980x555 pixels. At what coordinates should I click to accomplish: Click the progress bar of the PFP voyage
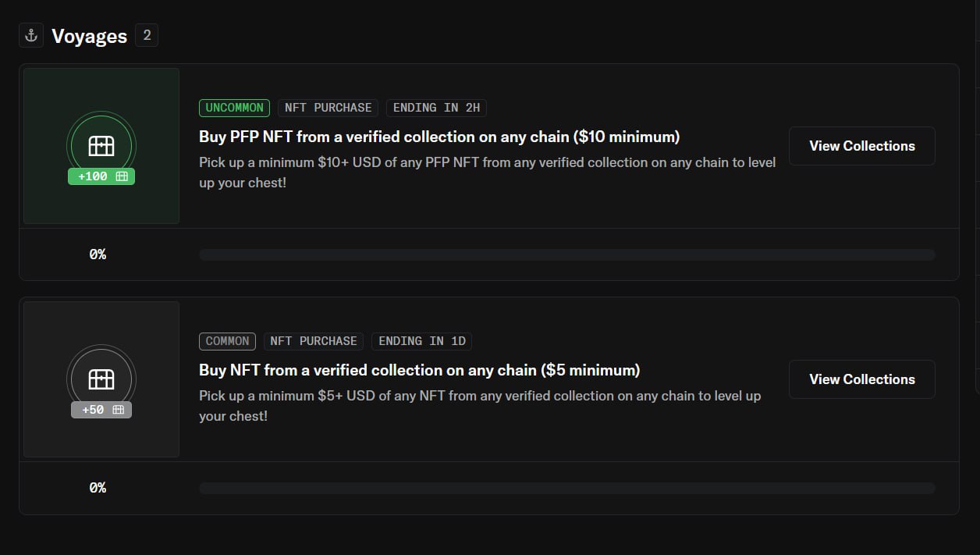(x=566, y=254)
